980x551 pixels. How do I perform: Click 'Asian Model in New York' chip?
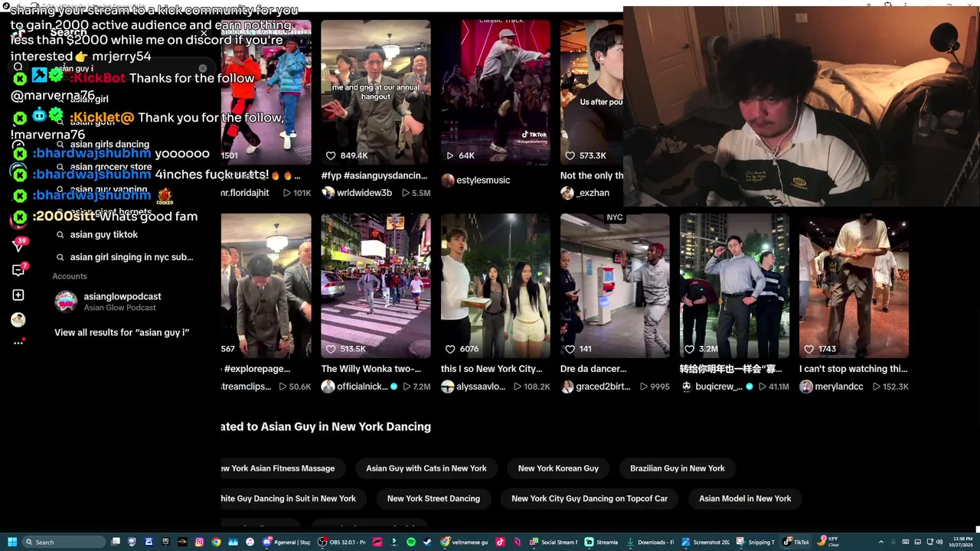745,499
